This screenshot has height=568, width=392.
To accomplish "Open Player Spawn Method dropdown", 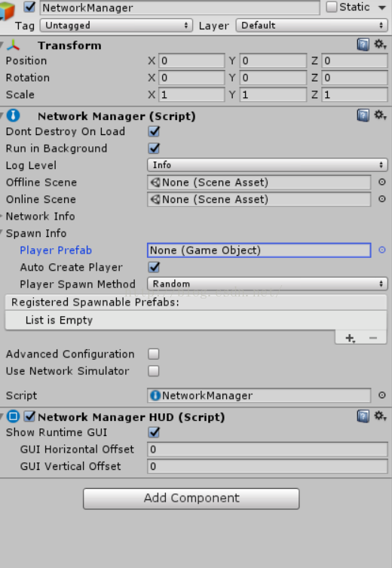I will 268,284.
